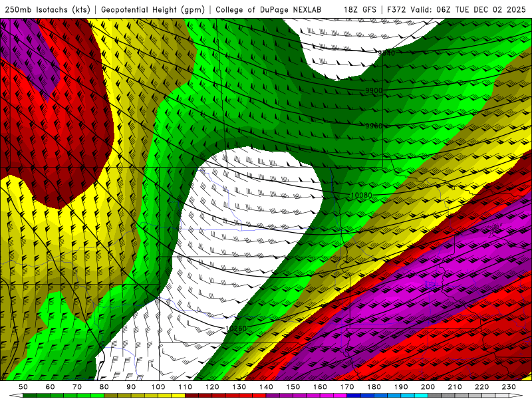This screenshot has width=532, height=399.
Task: Click the 200 label on the color scale
Action: 428,387
